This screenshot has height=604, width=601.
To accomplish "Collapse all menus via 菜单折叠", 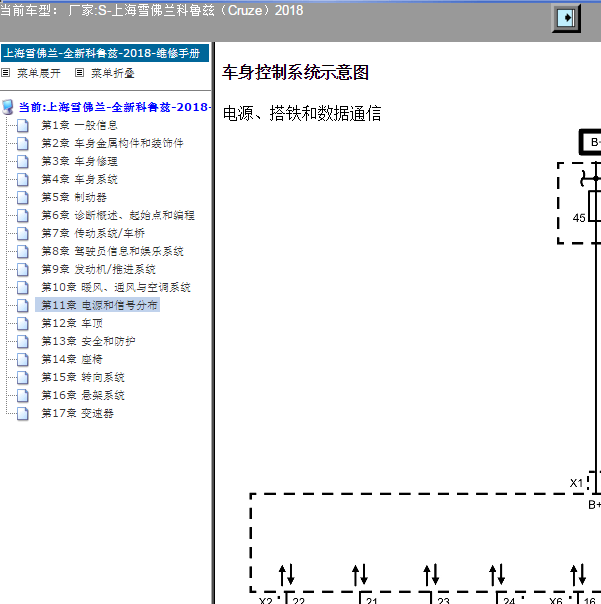I will pyautogui.click(x=112, y=73).
